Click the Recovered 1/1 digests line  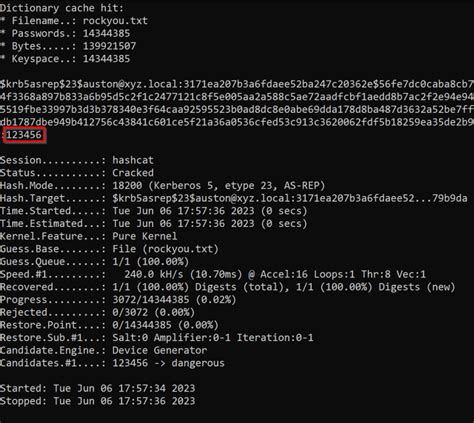click(228, 287)
